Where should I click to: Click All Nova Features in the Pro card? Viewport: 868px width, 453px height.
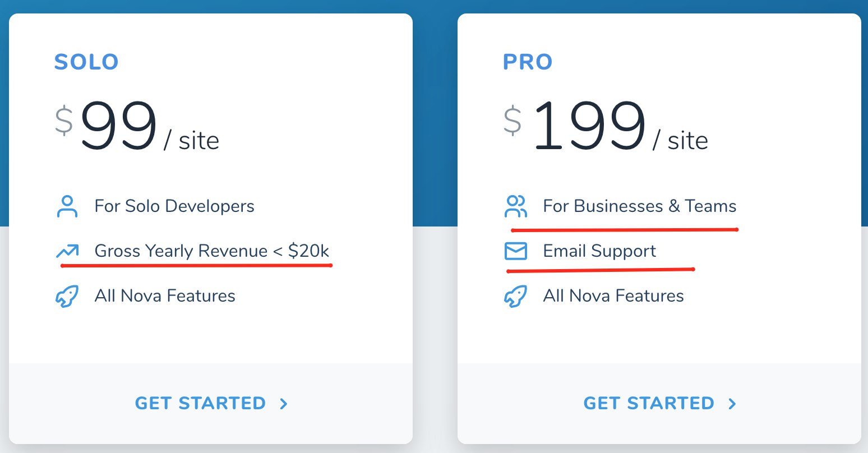coord(613,295)
